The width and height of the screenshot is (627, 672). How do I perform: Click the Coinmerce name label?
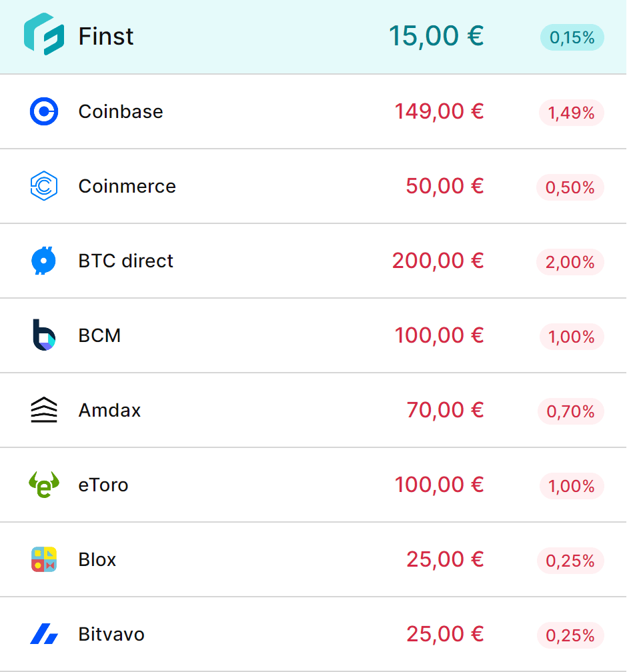pos(127,186)
